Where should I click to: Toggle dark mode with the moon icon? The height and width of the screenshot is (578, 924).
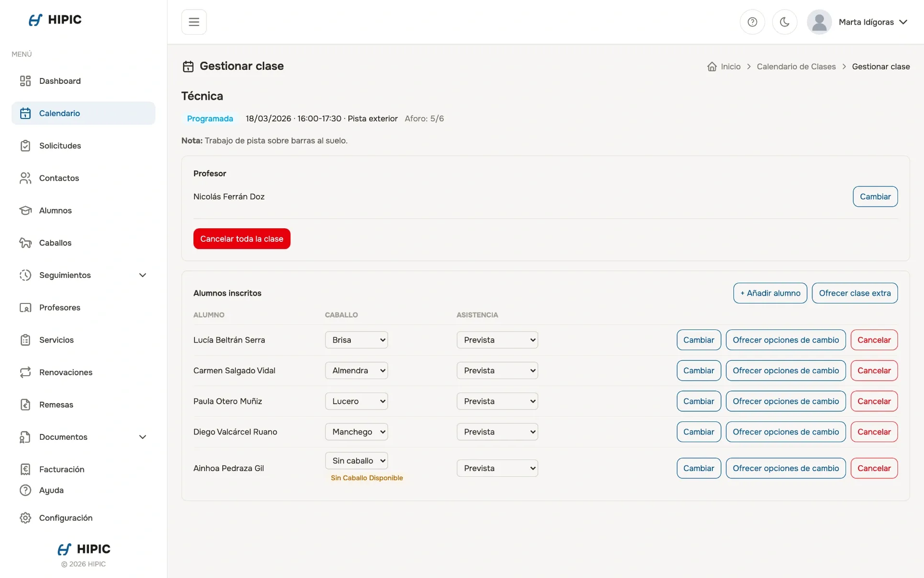click(784, 22)
